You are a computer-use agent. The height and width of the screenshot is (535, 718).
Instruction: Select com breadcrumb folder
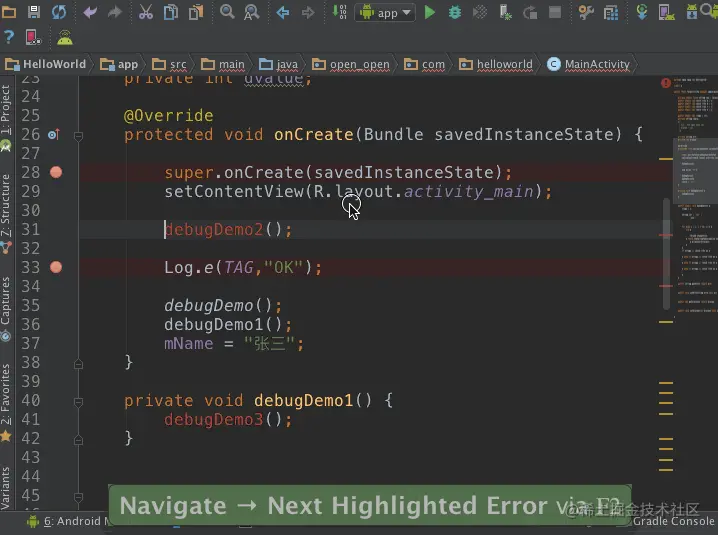pyautogui.click(x=424, y=64)
